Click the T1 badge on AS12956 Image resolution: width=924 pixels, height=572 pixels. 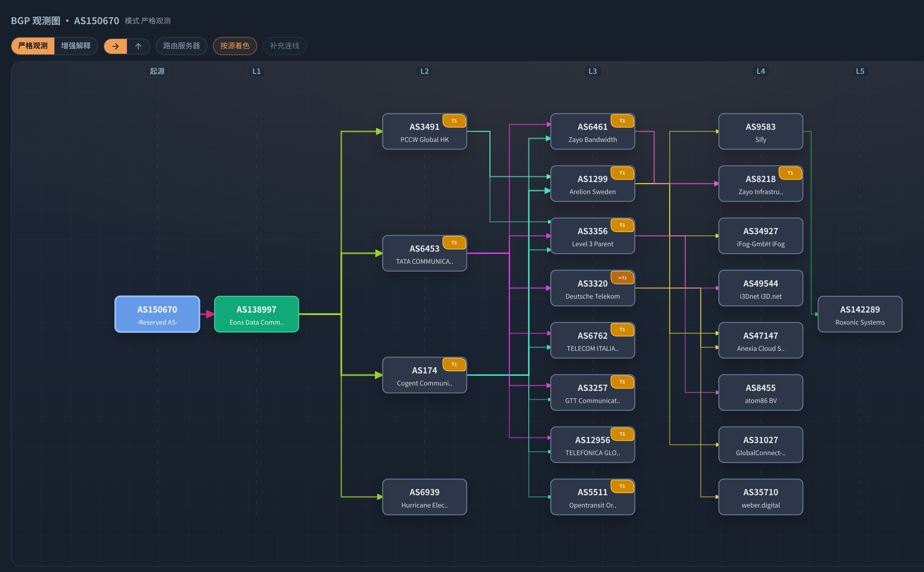pyautogui.click(x=622, y=434)
